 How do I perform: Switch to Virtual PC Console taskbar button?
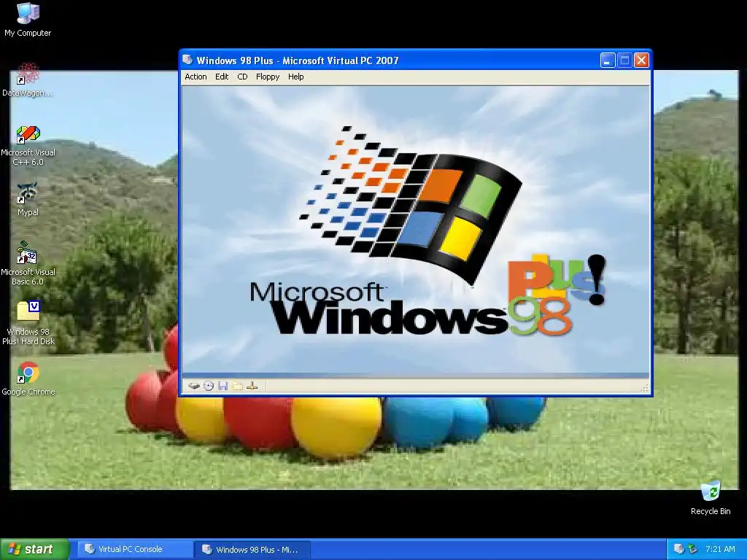[x=135, y=549]
